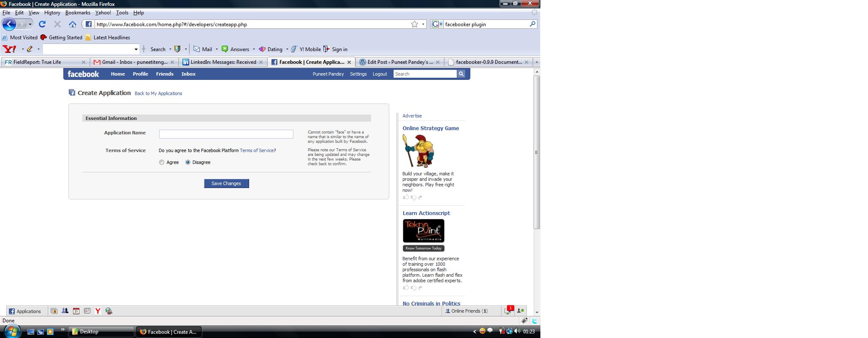Click the Firefox Reload page icon
Screen dimensions: 868x338
coord(42,25)
